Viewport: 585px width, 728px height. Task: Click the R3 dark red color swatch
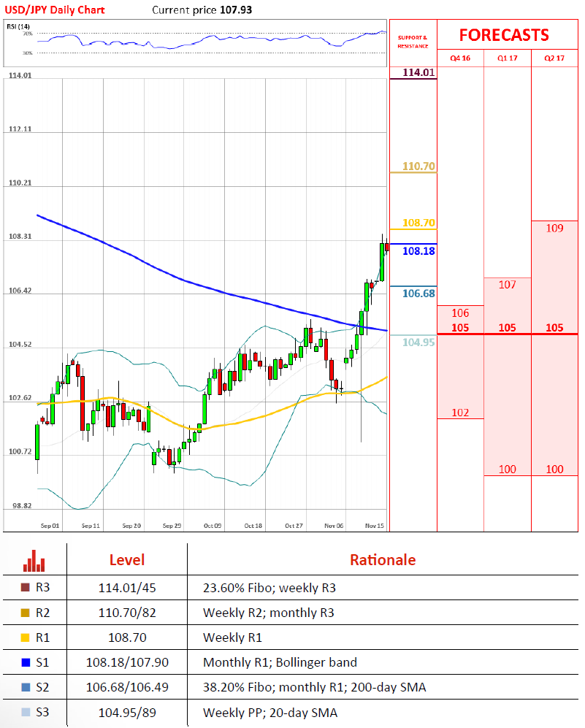[x=26, y=587]
